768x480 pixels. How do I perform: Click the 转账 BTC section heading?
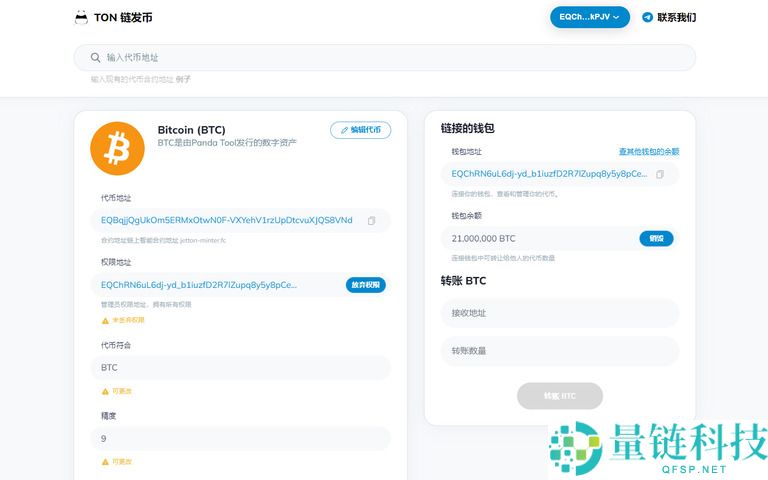click(463, 281)
